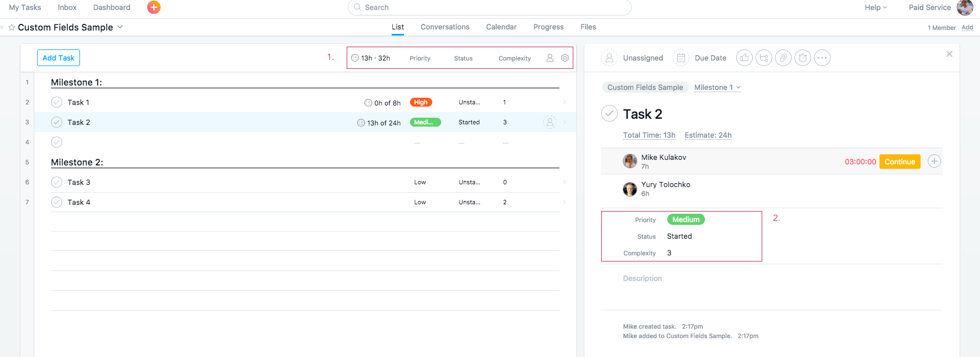Click the Add Task button
Viewport: 980px width, 357px height.
pos(58,58)
